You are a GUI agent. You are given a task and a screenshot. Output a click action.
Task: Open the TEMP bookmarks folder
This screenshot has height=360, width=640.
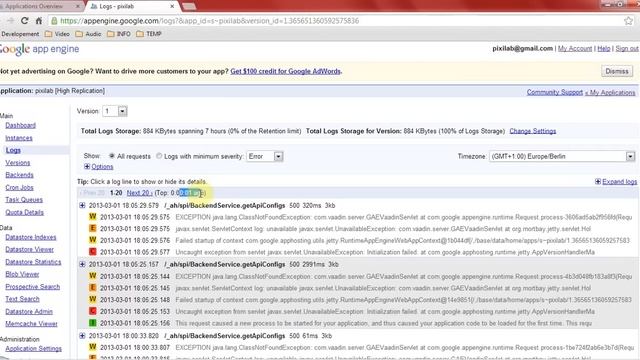click(149, 34)
